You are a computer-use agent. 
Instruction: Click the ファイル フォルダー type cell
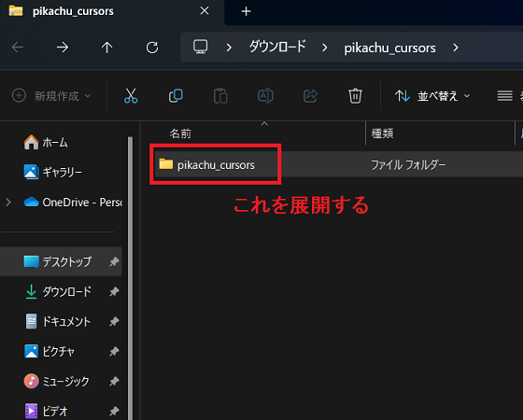coord(408,164)
